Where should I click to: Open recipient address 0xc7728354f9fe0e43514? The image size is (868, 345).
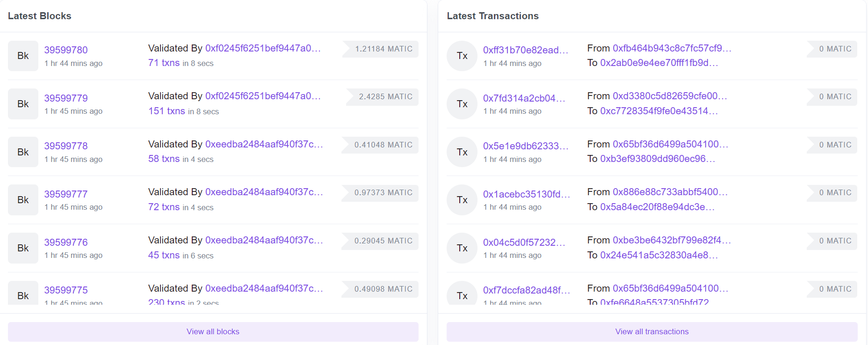tap(658, 111)
